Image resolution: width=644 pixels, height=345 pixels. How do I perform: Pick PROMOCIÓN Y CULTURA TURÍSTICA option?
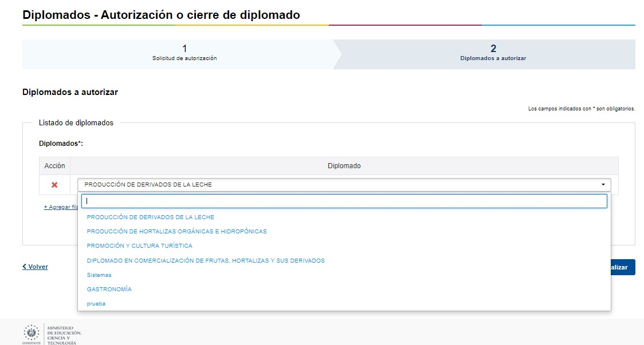tap(139, 246)
